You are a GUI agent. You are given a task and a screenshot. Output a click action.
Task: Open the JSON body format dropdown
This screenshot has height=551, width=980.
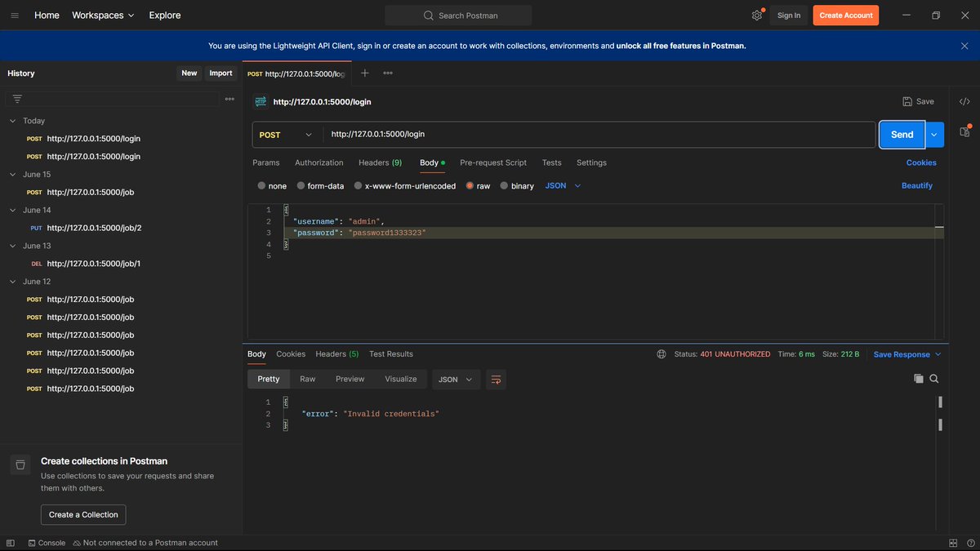563,186
